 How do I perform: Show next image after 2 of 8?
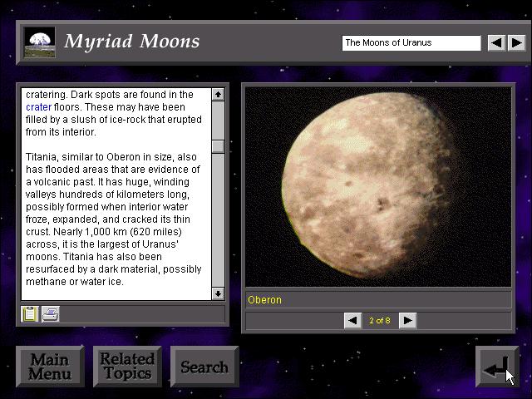408,320
